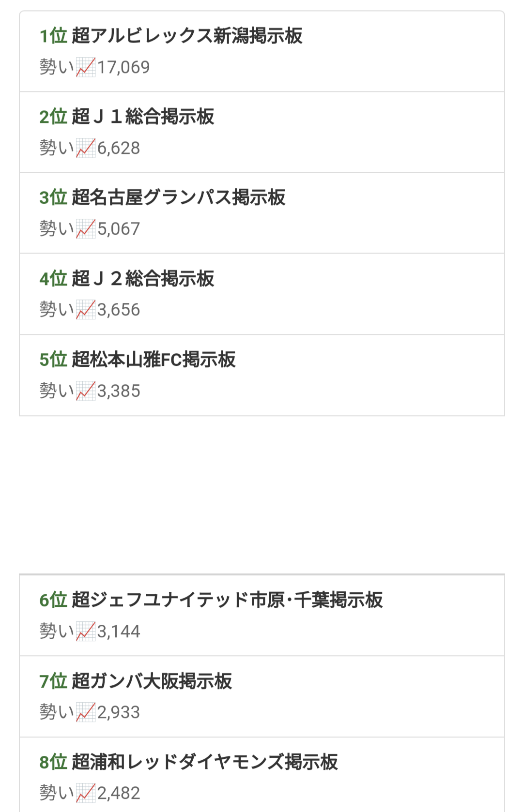Open the 超J1総合掲示板 link
This screenshot has height=812, width=523.
click(143, 117)
